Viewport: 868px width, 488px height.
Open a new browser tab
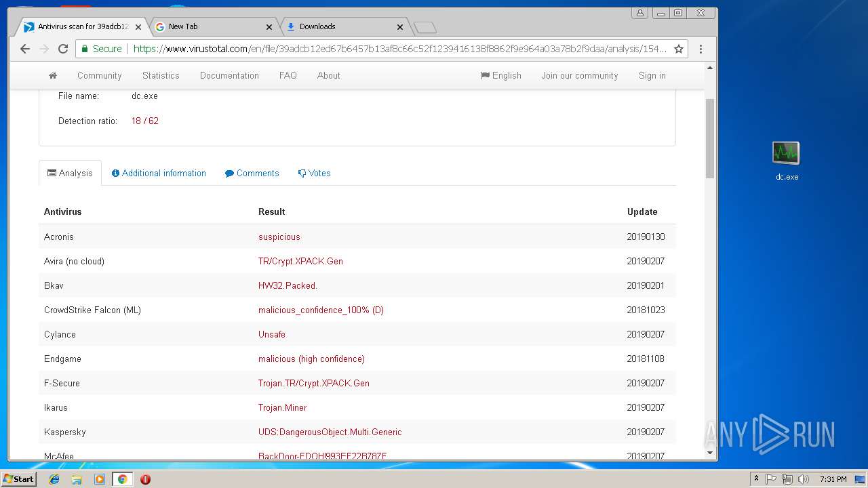pos(425,28)
